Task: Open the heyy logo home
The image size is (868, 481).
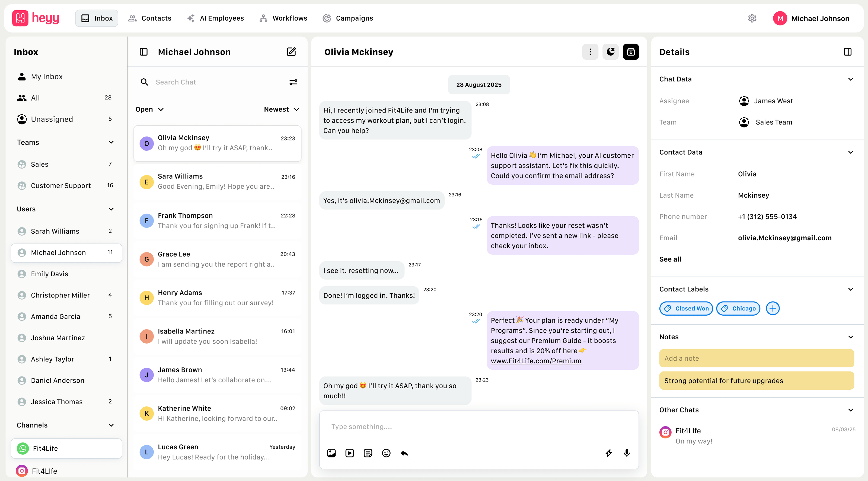Action: [x=36, y=18]
